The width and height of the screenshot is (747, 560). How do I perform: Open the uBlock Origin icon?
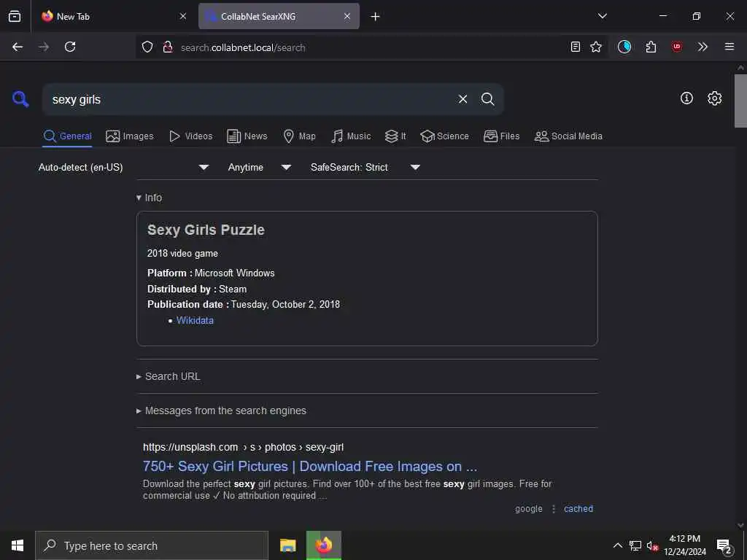(x=676, y=47)
